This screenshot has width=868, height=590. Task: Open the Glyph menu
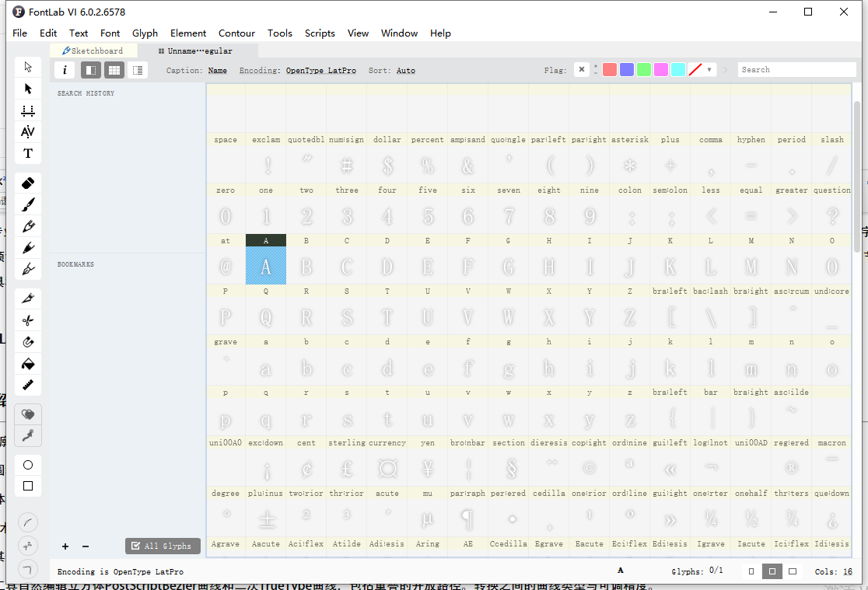[145, 33]
